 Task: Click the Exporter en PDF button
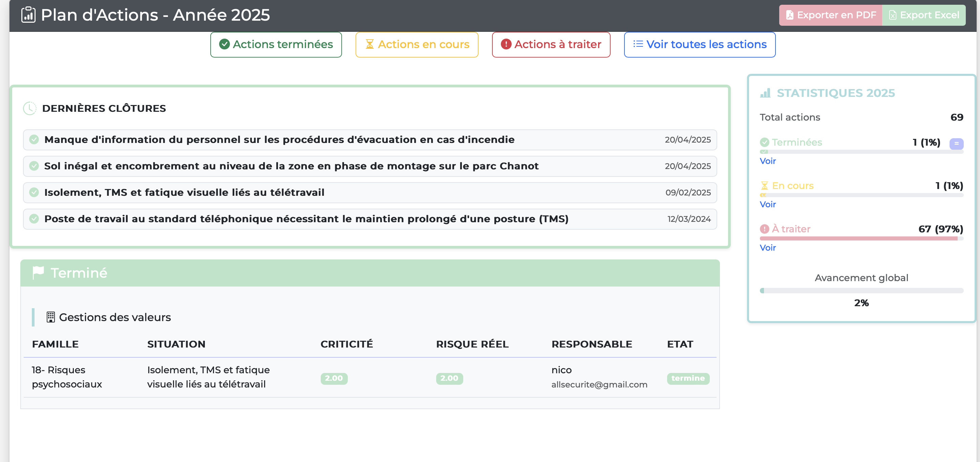click(x=830, y=15)
